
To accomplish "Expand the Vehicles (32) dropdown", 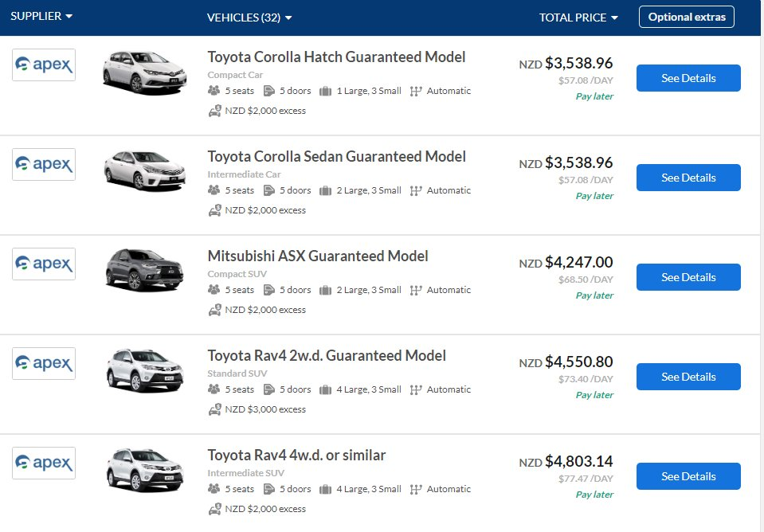I will (249, 18).
